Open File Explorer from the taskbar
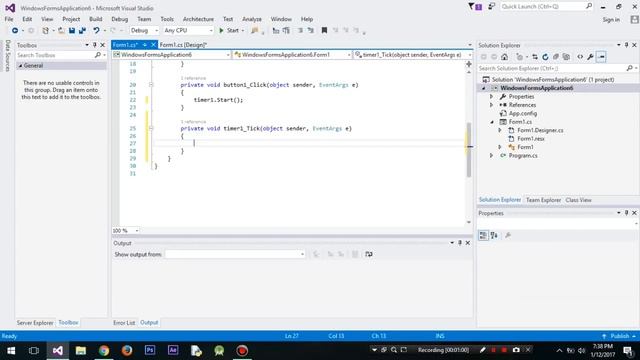640x360 pixels. click(81, 351)
